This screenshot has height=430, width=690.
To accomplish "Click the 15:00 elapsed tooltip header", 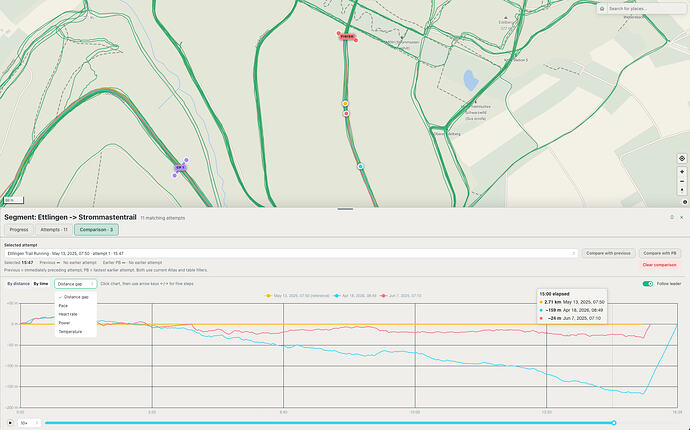I will [554, 294].
